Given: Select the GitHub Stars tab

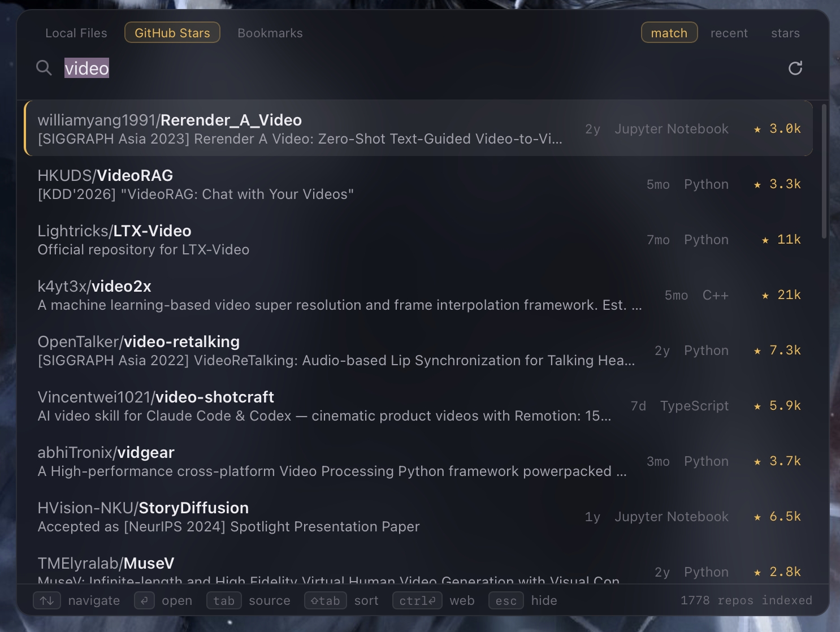Looking at the screenshot, I should [x=172, y=33].
